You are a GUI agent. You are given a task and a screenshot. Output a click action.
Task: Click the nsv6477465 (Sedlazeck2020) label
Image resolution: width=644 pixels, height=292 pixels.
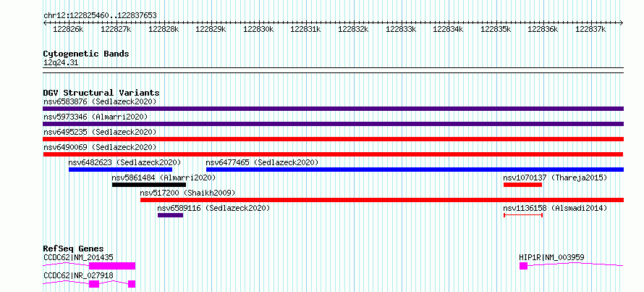coord(262,162)
